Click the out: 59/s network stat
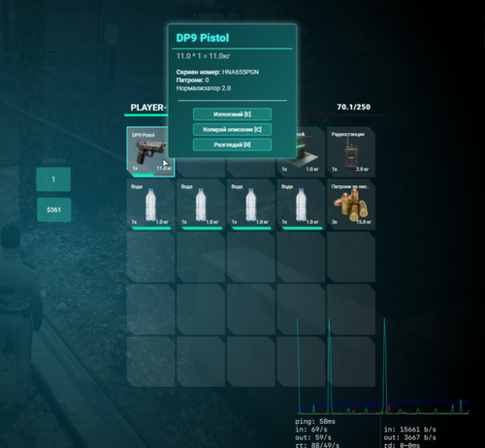This screenshot has height=448, width=485. (x=313, y=437)
